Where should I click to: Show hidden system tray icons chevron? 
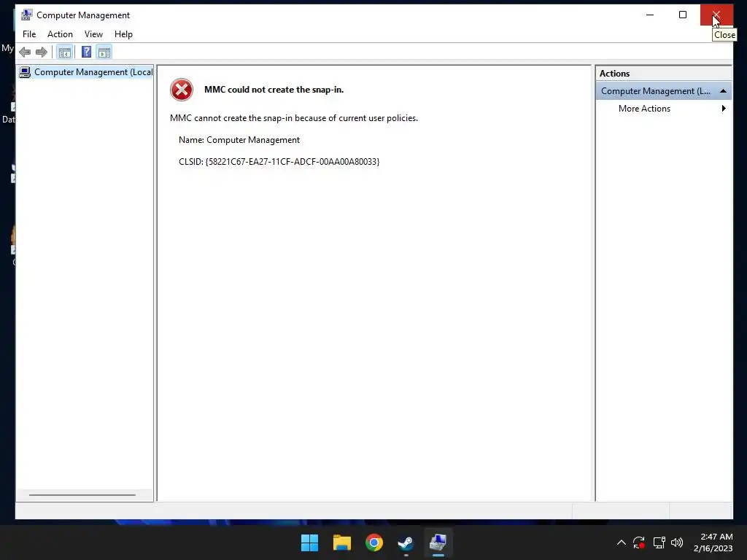pos(622,542)
